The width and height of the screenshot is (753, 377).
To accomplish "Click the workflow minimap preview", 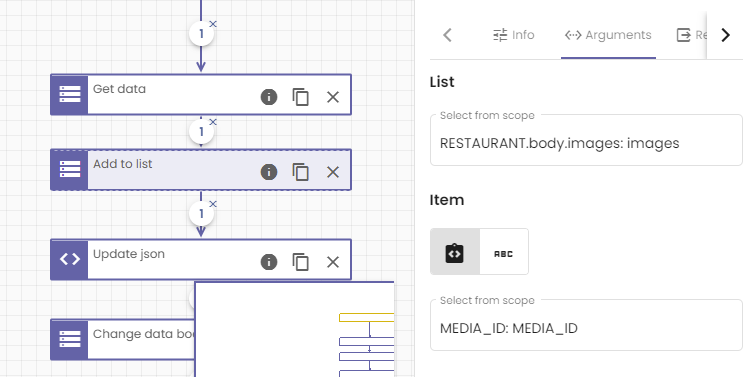I will coord(294,329).
